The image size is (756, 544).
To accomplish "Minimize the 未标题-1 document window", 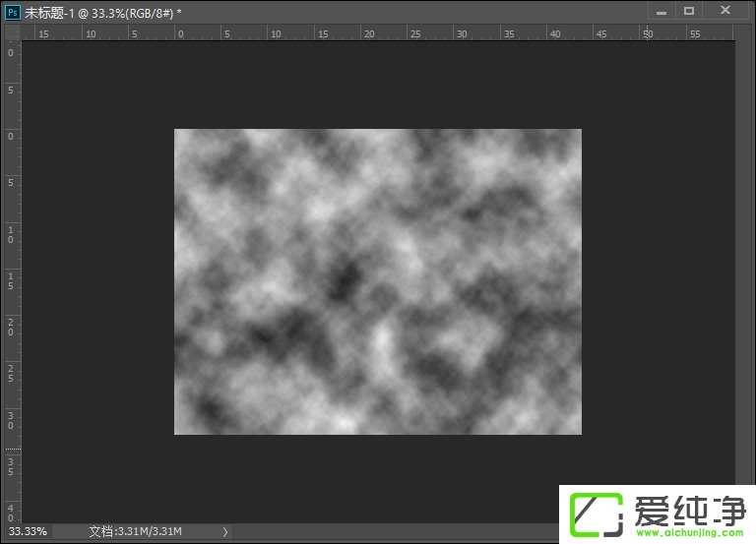I will tap(661, 11).
